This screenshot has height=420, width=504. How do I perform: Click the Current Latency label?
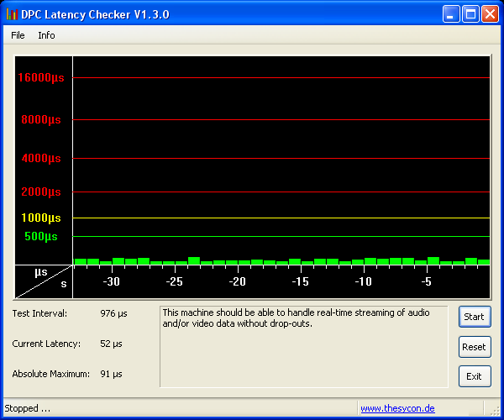pos(46,344)
